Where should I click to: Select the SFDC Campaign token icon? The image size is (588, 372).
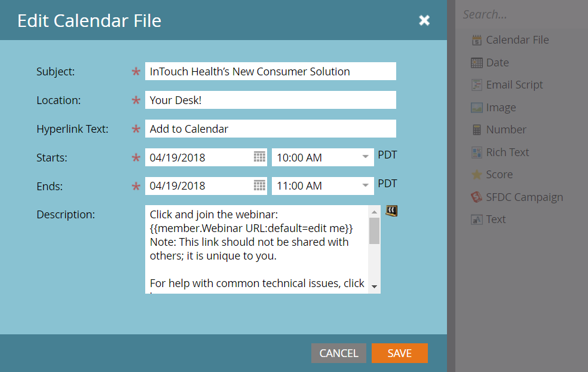(x=476, y=197)
